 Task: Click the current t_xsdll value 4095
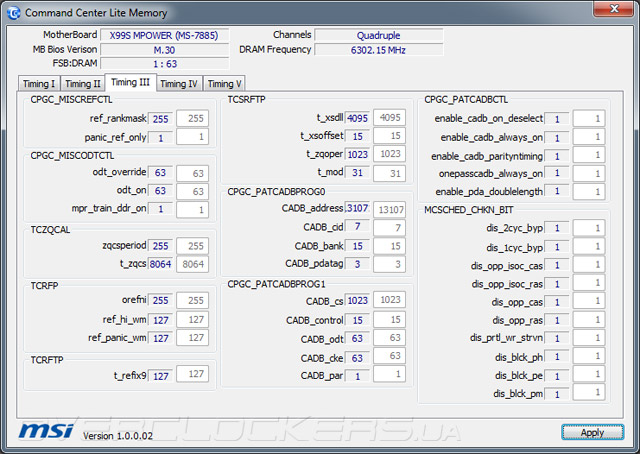(358, 118)
